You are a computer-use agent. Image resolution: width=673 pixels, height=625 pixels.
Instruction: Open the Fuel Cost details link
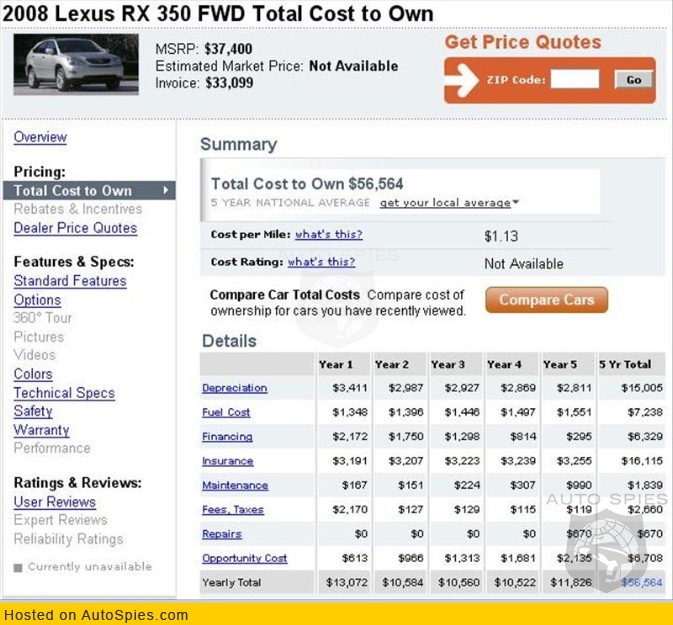click(x=226, y=413)
